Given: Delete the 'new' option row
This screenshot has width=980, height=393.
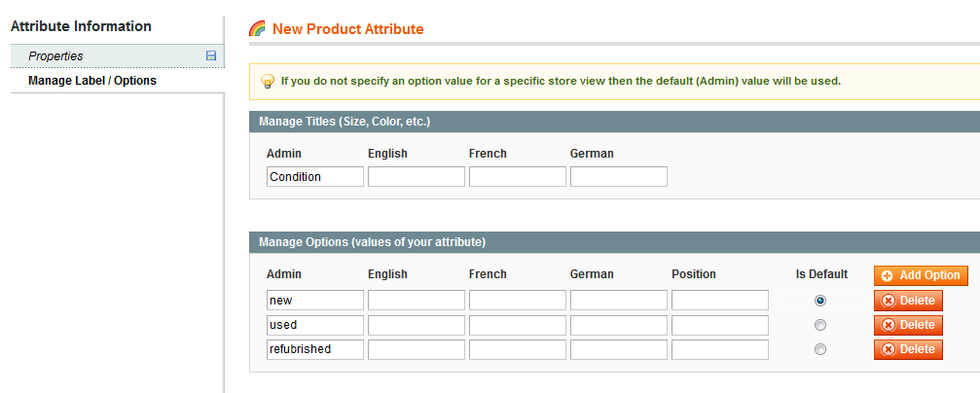Looking at the screenshot, I should 907,301.
